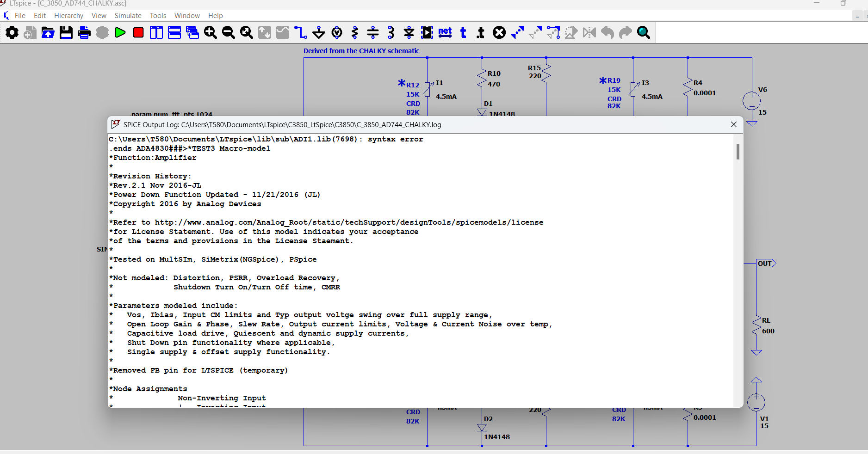Screen dimensions: 868x454
Task: Open the View menu
Action: 99,15
